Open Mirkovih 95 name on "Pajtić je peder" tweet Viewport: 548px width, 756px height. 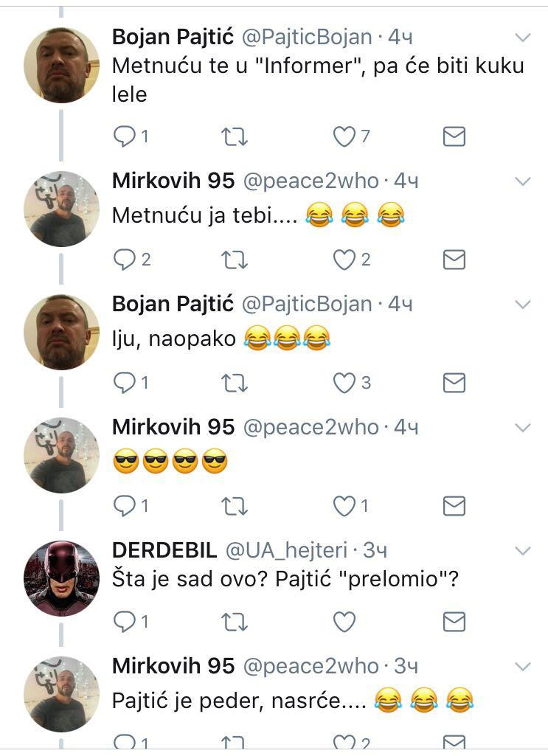tap(173, 666)
